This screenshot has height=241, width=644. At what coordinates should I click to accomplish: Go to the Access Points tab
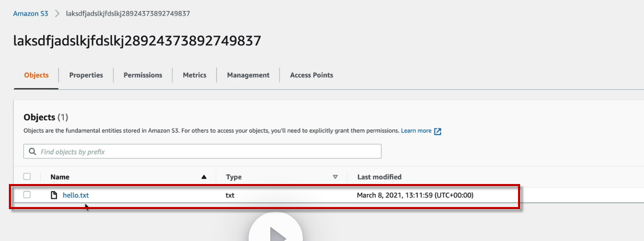[x=312, y=75]
